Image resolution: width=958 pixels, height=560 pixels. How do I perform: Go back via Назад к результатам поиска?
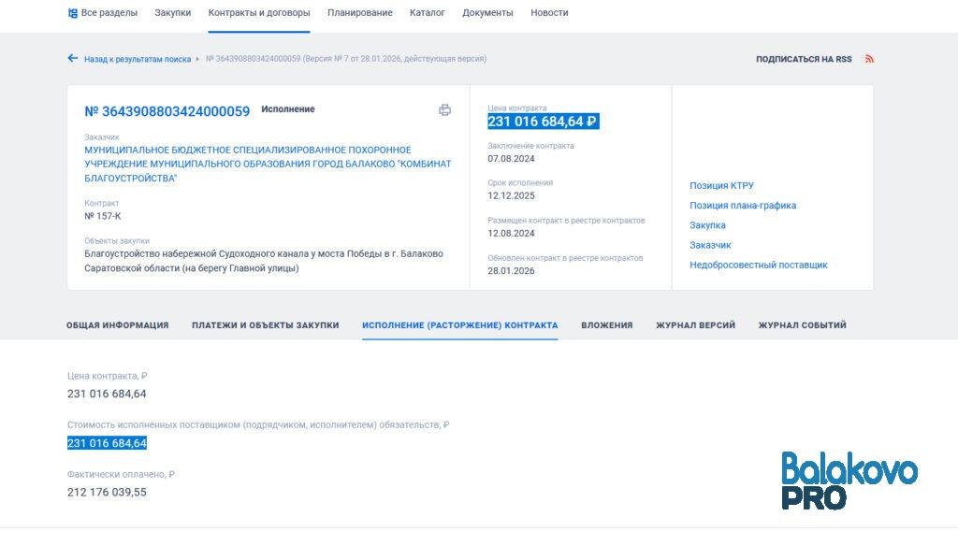138,59
